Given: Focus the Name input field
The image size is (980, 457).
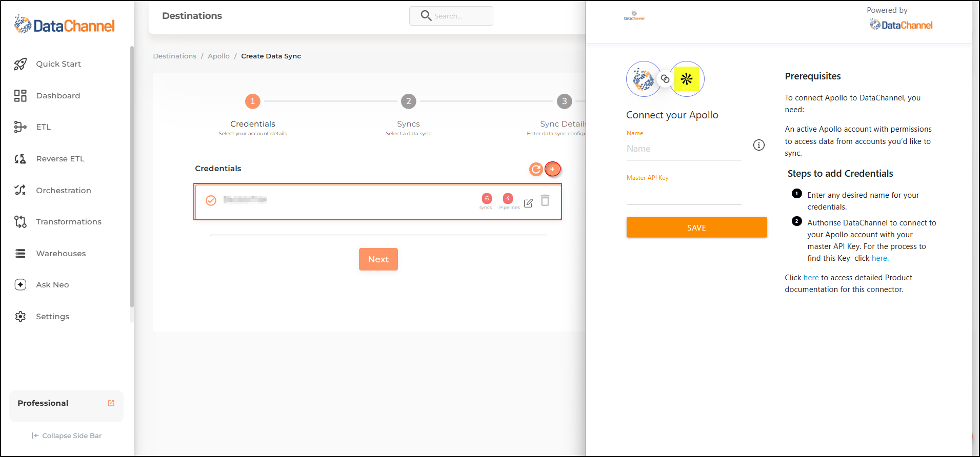Looking at the screenshot, I should coord(684,149).
